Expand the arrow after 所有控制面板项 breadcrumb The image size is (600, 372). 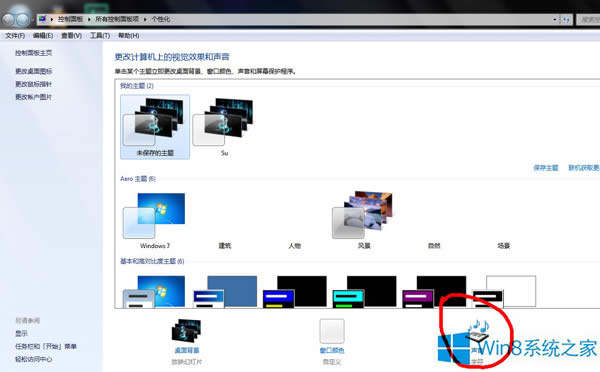(x=145, y=19)
